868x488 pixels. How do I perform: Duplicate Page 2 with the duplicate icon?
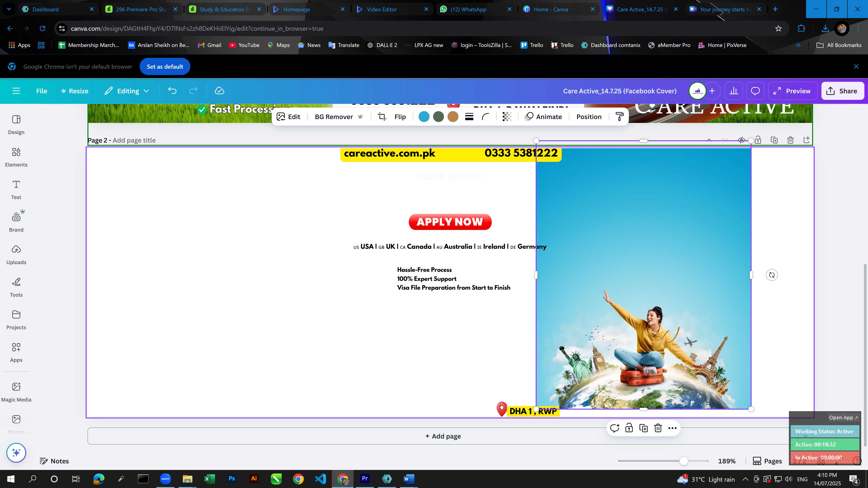[774, 140]
